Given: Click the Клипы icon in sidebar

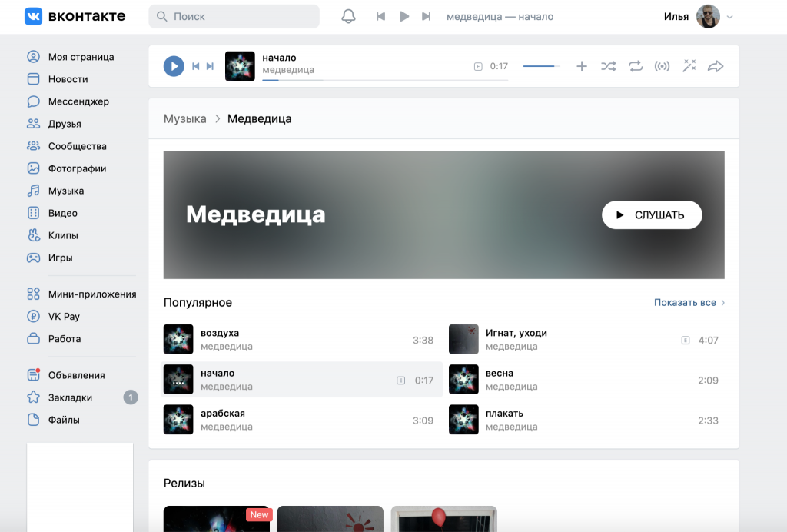Looking at the screenshot, I should tap(33, 235).
